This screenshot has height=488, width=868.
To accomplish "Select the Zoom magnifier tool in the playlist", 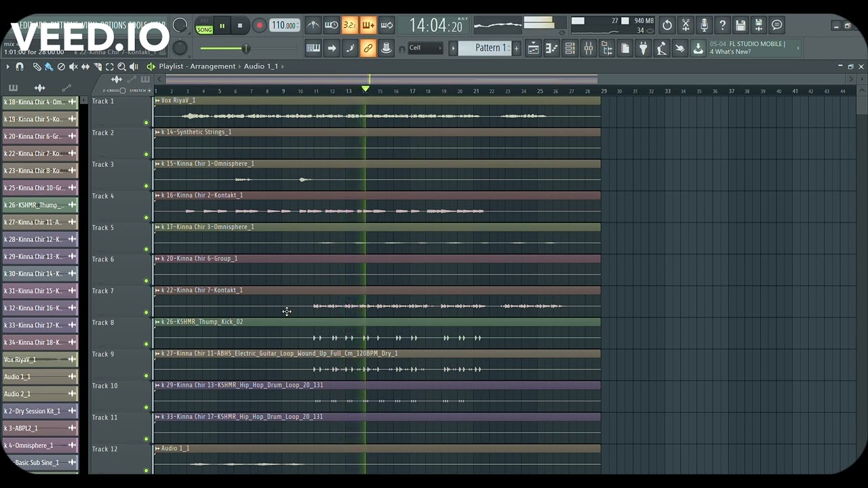I will 122,66.
